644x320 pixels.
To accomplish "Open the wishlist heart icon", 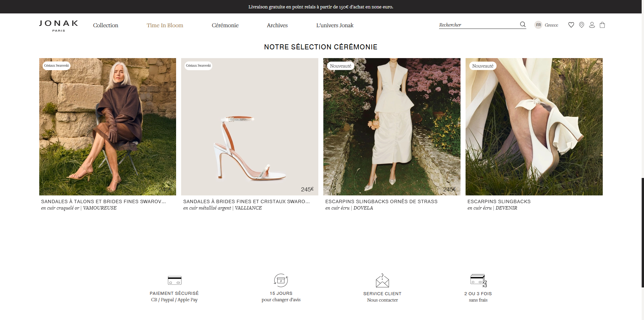I will 571,25.
